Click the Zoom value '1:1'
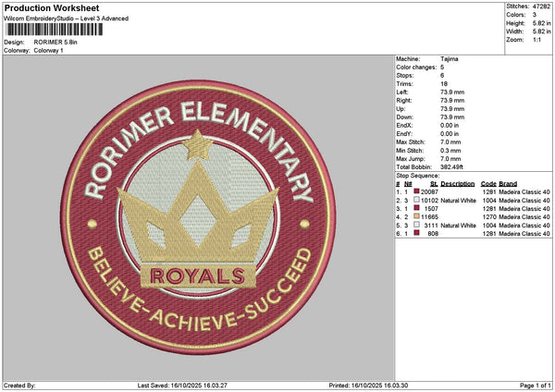555x392 pixels. 536,40
